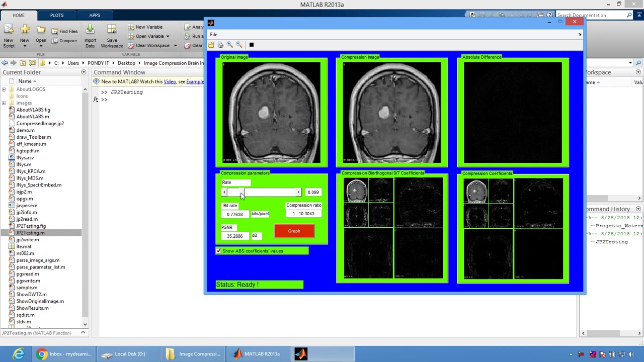Image resolution: width=644 pixels, height=362 pixels.
Task: Click the Search Documentation field
Action: click(x=590, y=15)
